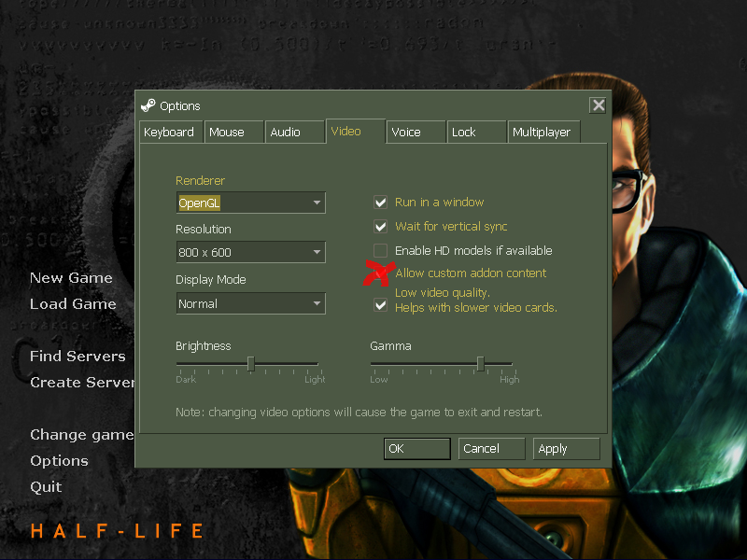Image resolution: width=747 pixels, height=560 pixels.
Task: Open Load Game in main menu
Action: (x=73, y=304)
